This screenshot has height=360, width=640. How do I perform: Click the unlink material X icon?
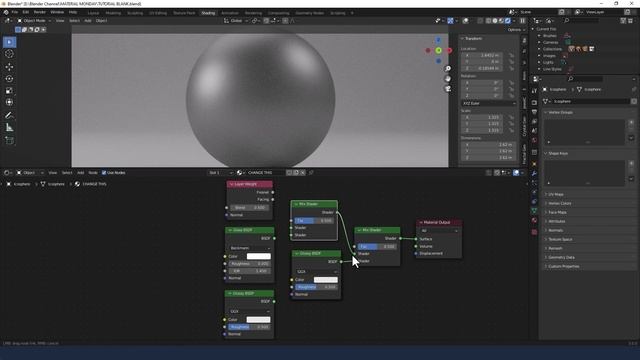tap(303, 173)
